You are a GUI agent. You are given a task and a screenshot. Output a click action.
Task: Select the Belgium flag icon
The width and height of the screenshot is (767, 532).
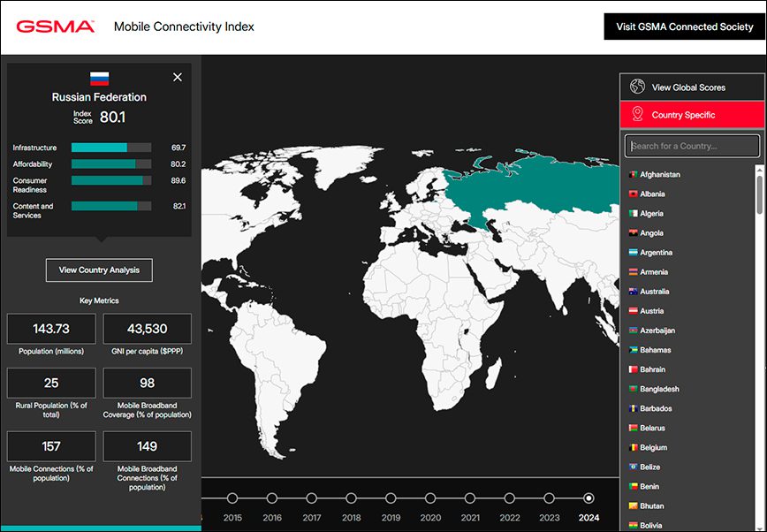pos(633,447)
